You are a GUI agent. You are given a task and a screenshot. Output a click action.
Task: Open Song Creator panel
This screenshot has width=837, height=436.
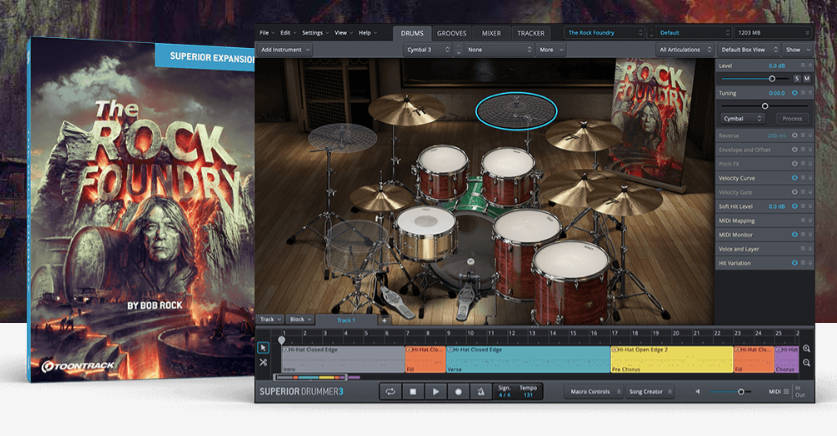tap(650, 392)
